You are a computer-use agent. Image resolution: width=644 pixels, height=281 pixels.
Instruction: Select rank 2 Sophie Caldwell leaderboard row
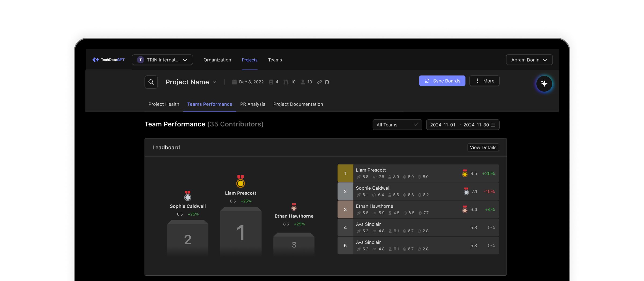418,191
